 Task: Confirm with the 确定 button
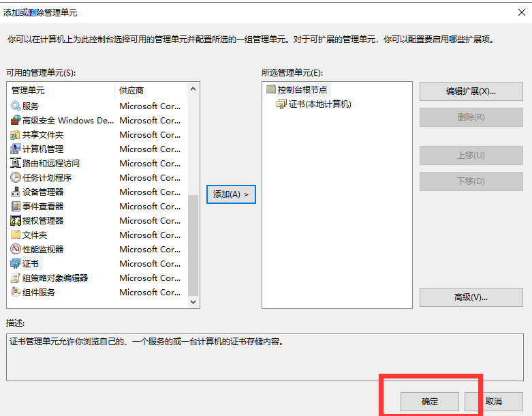pyautogui.click(x=430, y=401)
